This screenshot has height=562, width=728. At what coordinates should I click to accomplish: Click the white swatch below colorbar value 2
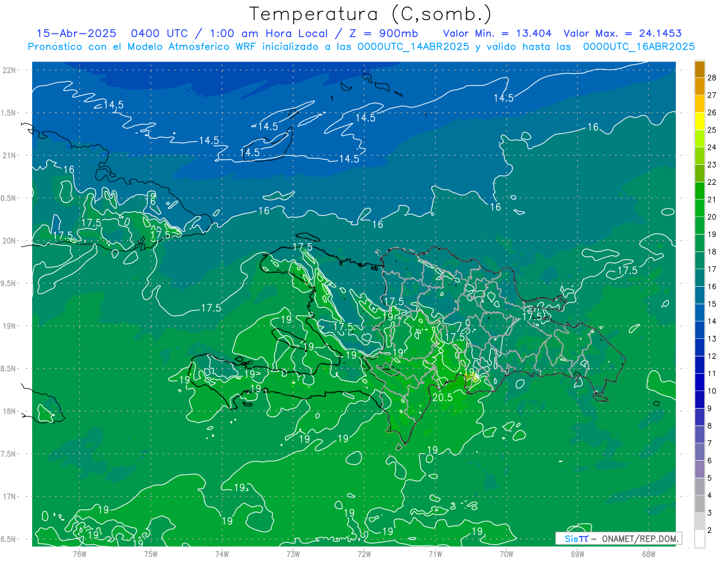pyautogui.click(x=699, y=539)
